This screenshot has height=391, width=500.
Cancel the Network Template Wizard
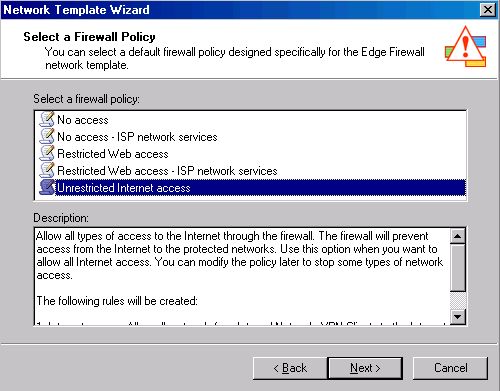coord(450,368)
